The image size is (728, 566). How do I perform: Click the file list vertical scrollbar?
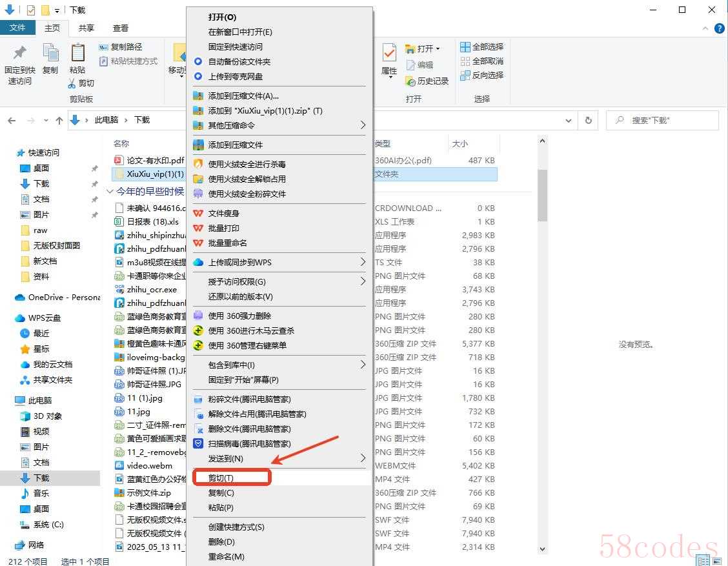coord(542,194)
